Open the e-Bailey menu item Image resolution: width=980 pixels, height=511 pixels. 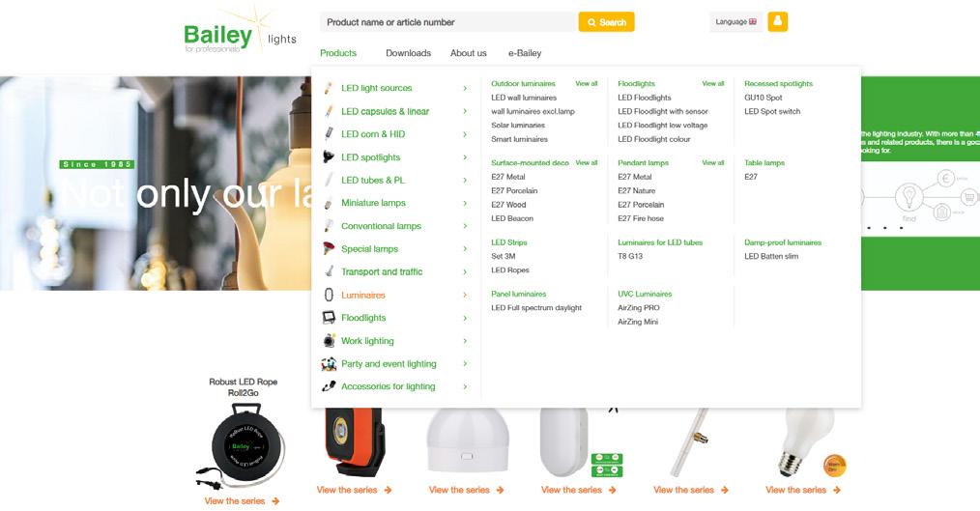[x=525, y=53]
